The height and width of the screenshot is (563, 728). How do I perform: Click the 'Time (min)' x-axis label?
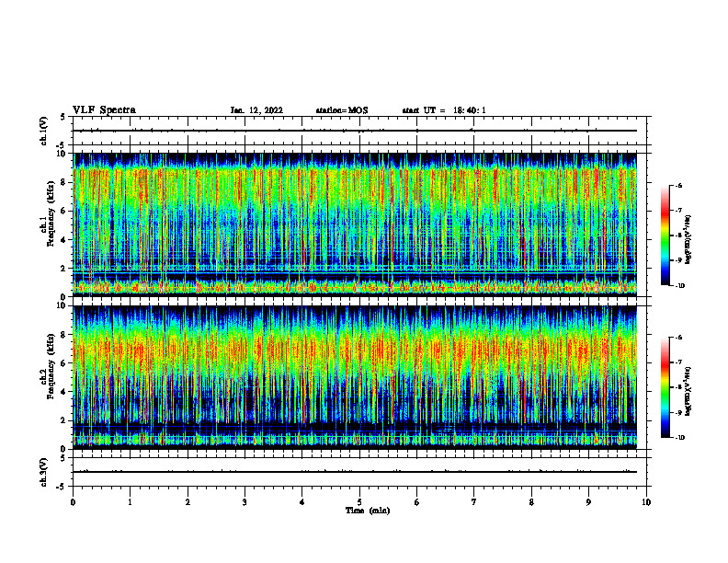point(368,511)
